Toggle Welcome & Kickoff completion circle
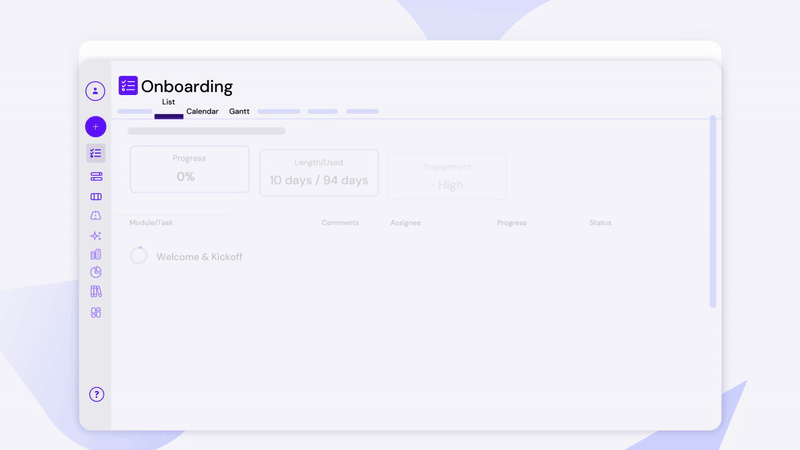800x450 pixels. [x=139, y=256]
